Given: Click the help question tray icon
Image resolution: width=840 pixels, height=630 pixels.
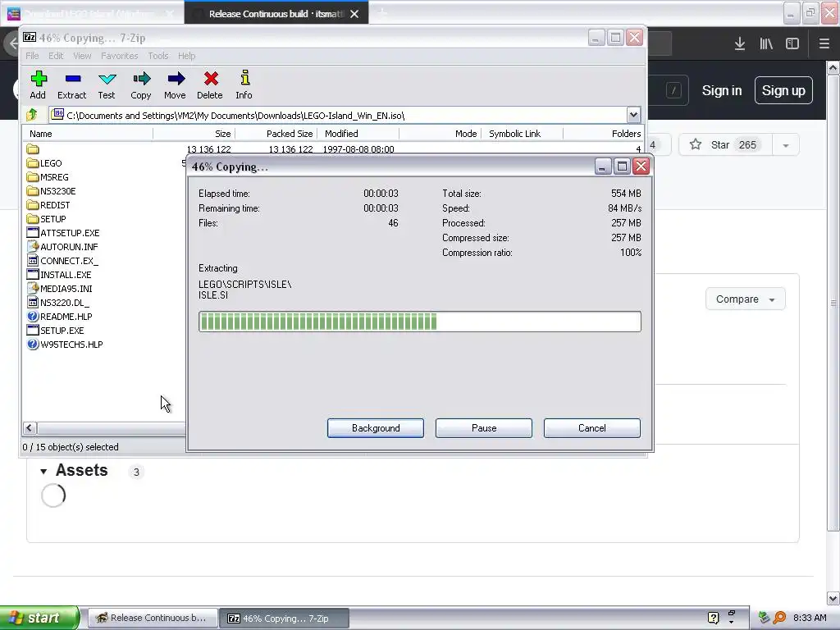Looking at the screenshot, I should (x=713, y=618).
